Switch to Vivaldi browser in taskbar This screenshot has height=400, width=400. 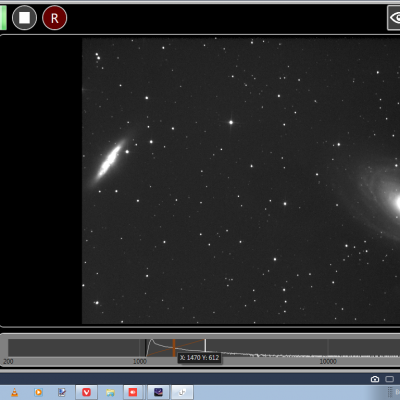(x=86, y=392)
